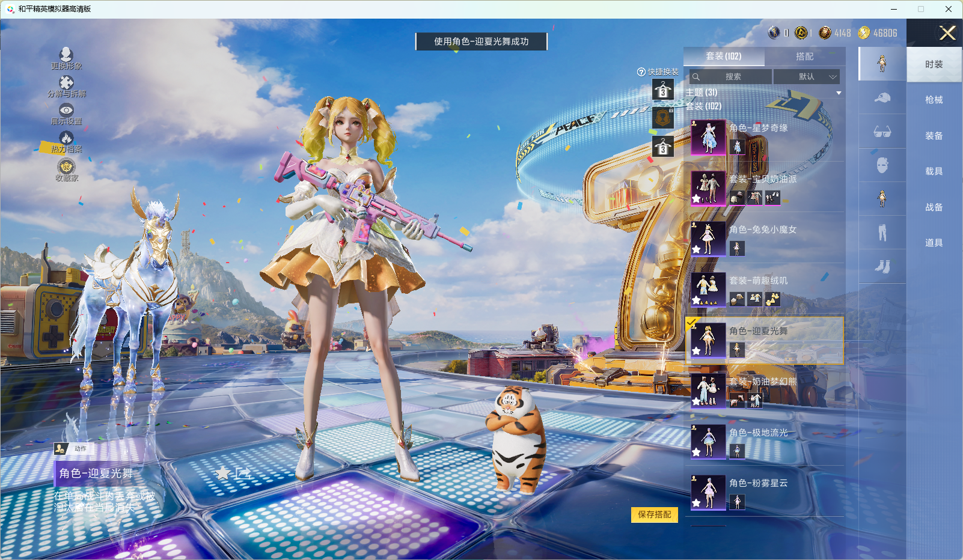Select the glasses category icon
Viewport: 963px width, 560px height.
882,132
